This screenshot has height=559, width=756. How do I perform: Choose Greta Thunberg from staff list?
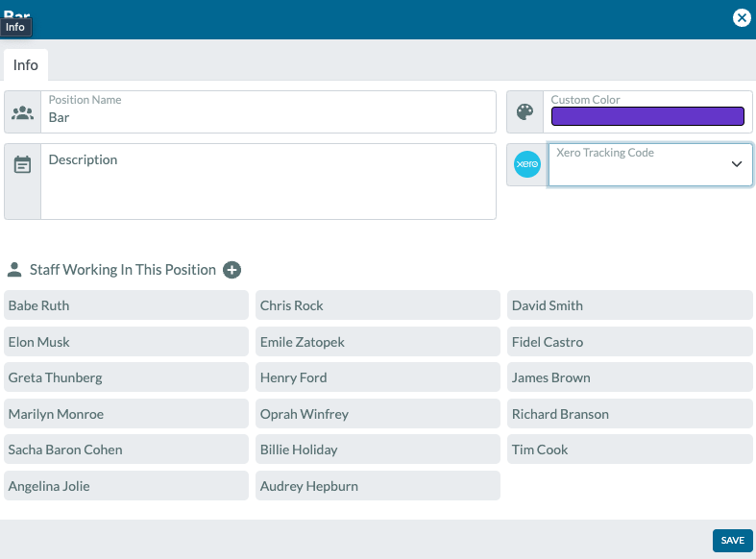coord(127,377)
